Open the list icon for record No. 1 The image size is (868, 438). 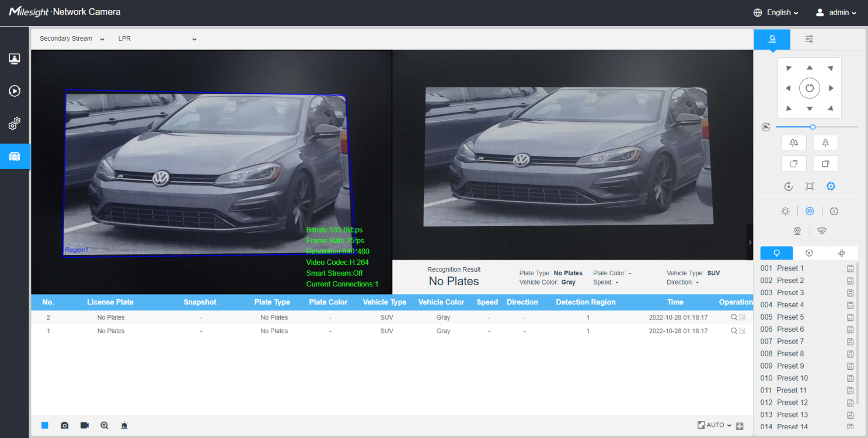[x=742, y=331]
